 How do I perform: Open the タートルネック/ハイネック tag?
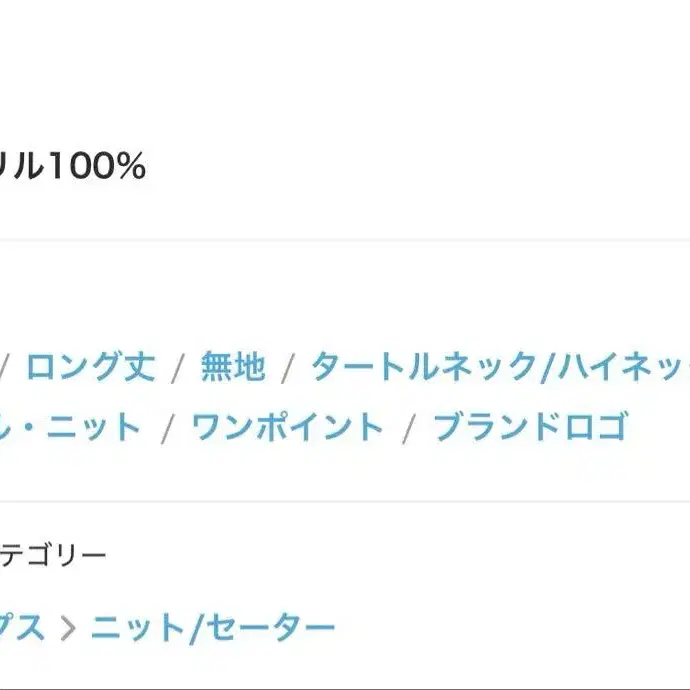point(501,366)
